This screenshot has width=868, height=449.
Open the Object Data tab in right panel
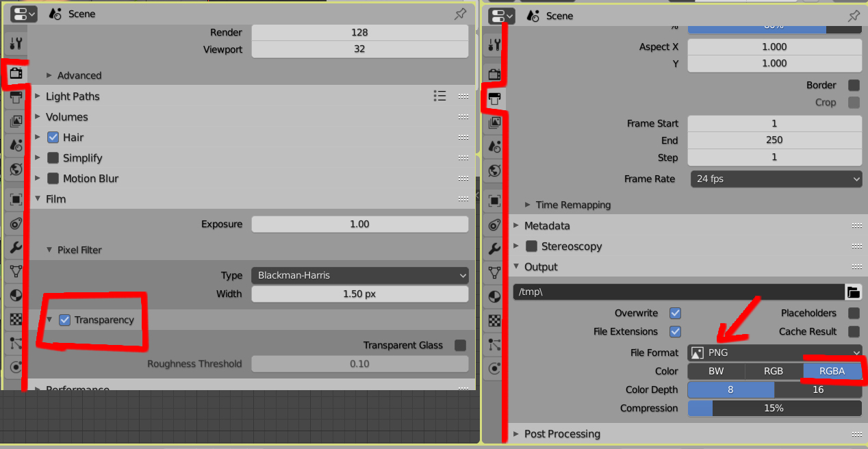(496, 272)
